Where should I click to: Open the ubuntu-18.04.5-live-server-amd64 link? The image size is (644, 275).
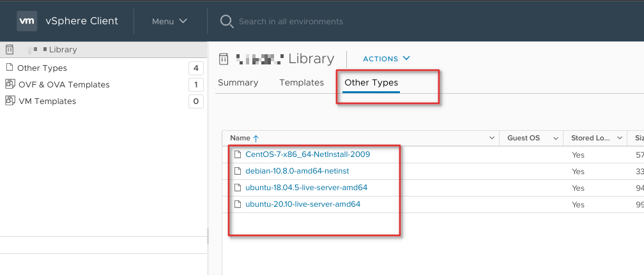[x=307, y=188]
